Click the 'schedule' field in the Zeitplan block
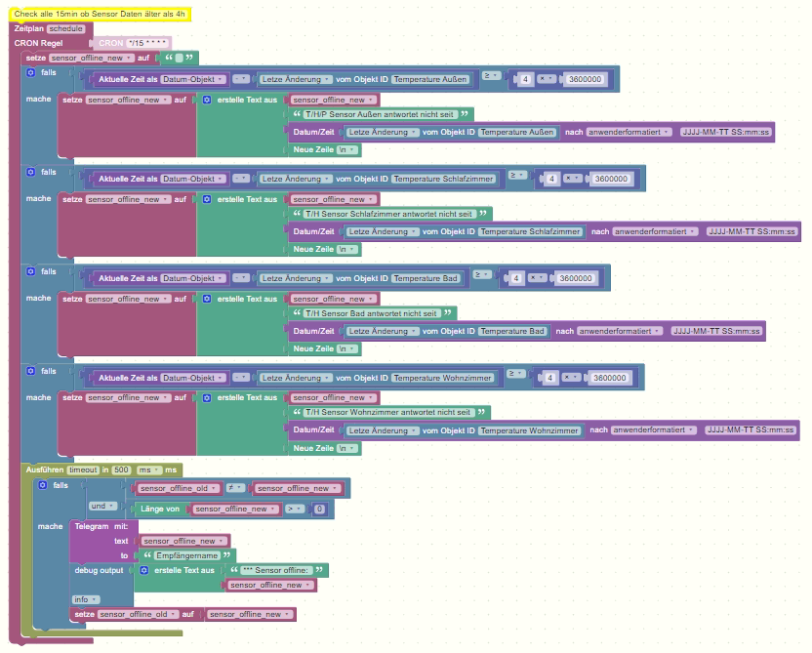Image resolution: width=812 pixels, height=653 pixels. coord(65,28)
